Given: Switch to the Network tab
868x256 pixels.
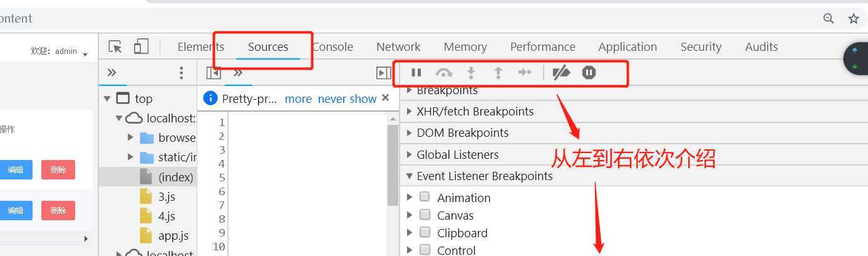Looking at the screenshot, I should pos(398,47).
